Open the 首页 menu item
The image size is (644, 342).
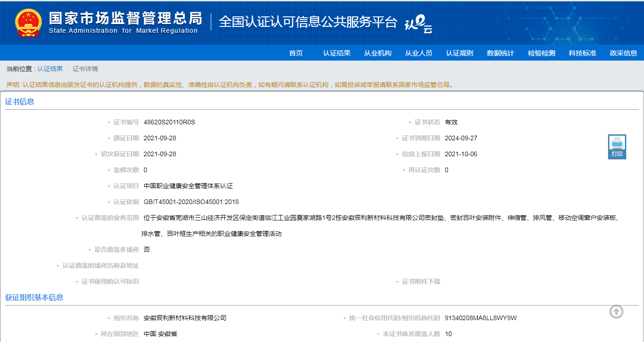click(x=296, y=53)
